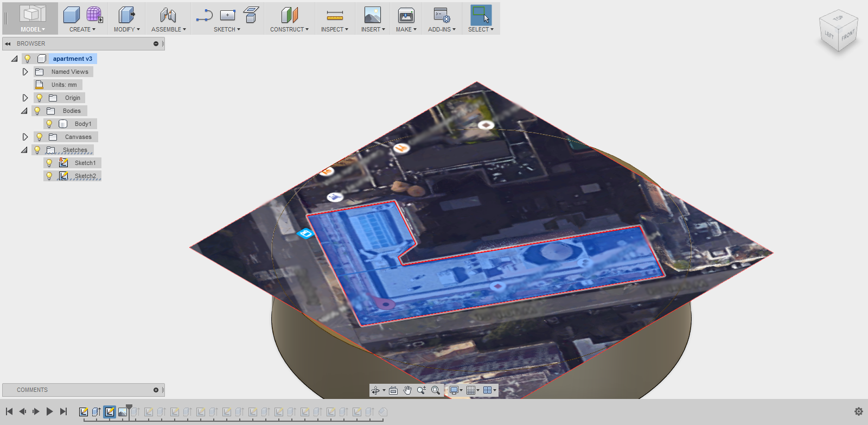
Task: Open the MODEL workspace dropdown
Action: tap(33, 29)
